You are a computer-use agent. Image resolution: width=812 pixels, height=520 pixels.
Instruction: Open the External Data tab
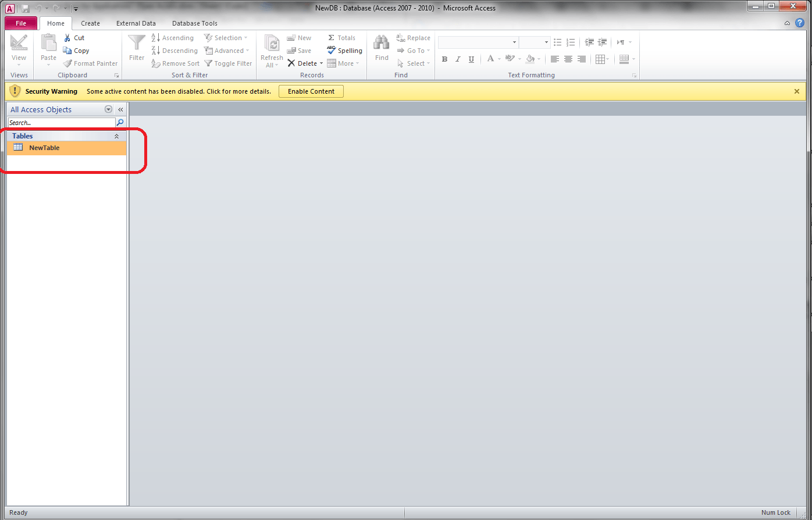coord(136,23)
